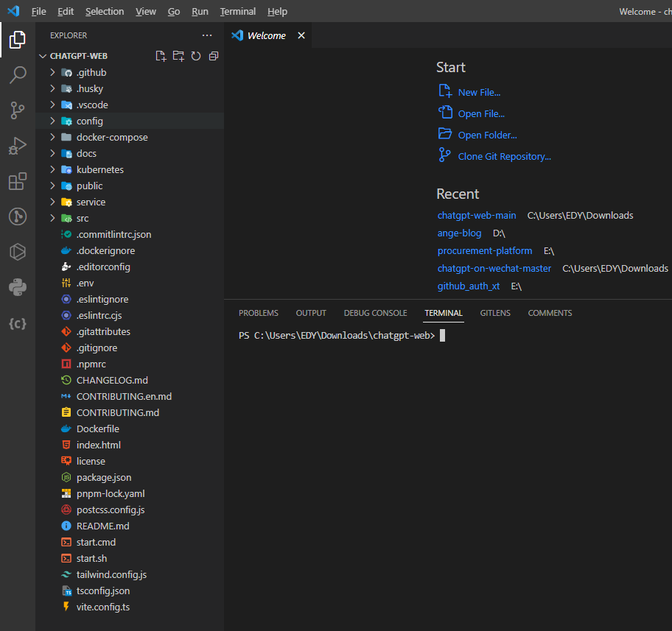
Task: Open the Run menu
Action: (200, 12)
